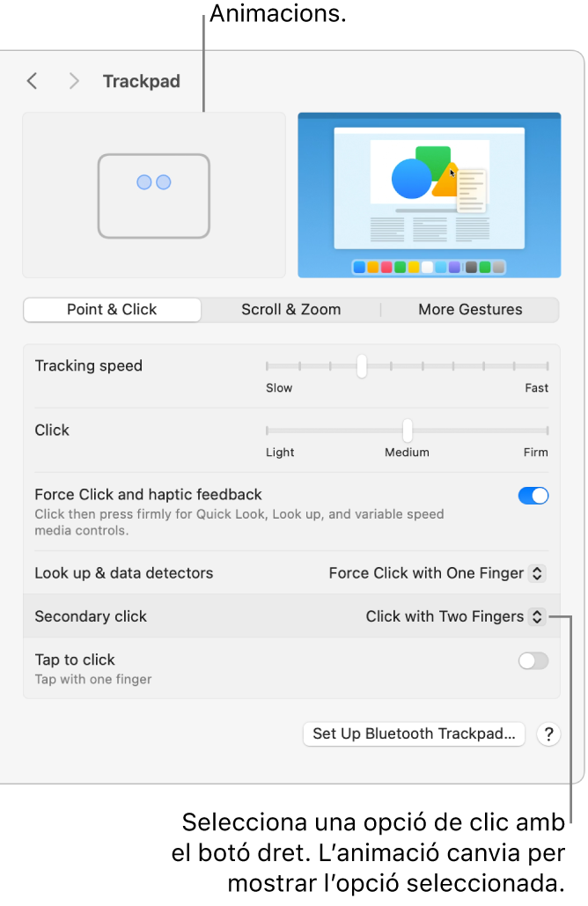This screenshot has height=906, width=588.
Task: Switch to the Scroll & Zoom tab
Action: 290,310
